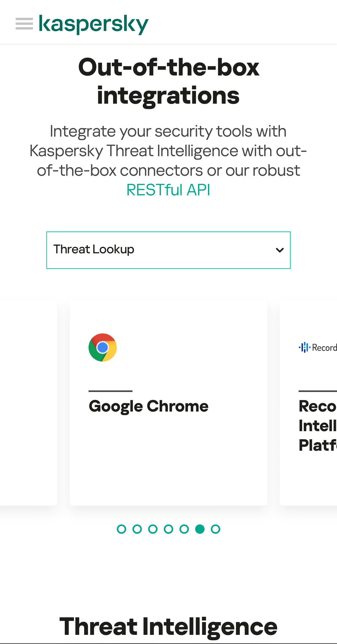Viewport: 337px width, 644px height.
Task: Click the active sixth carousel dot
Action: click(200, 529)
